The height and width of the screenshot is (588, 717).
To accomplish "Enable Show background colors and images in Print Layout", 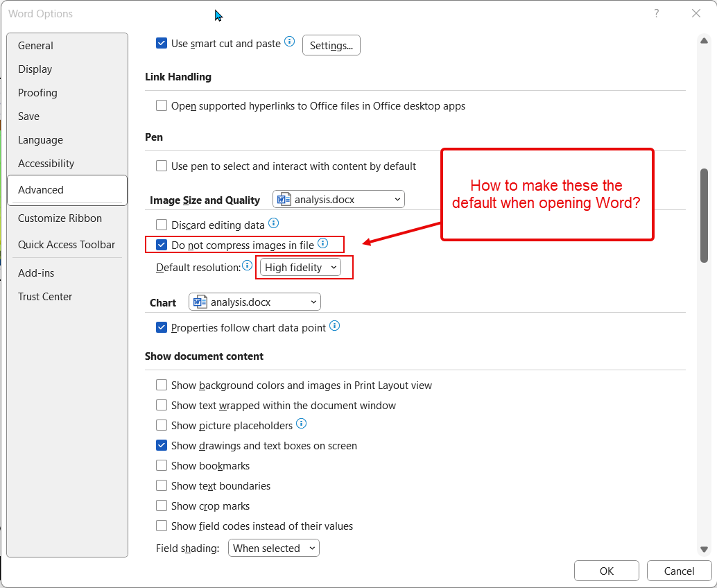I will 162,385.
